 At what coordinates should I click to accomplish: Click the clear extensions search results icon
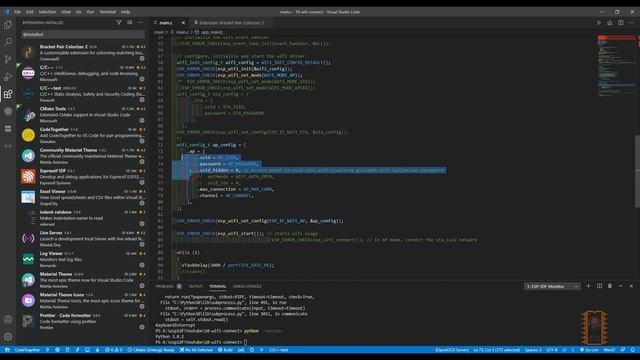click(x=129, y=22)
